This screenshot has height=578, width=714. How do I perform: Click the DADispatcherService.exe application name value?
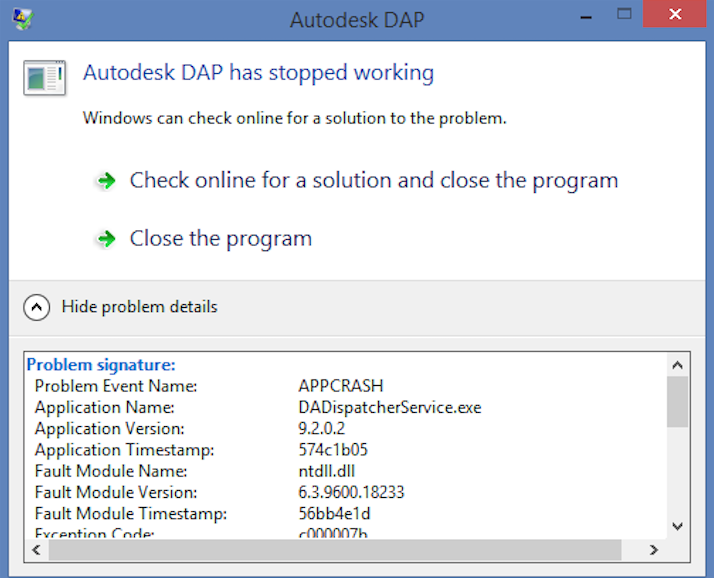click(389, 408)
